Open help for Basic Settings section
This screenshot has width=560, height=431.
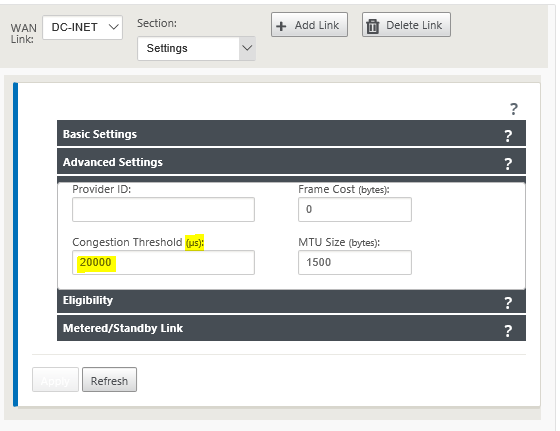(508, 136)
